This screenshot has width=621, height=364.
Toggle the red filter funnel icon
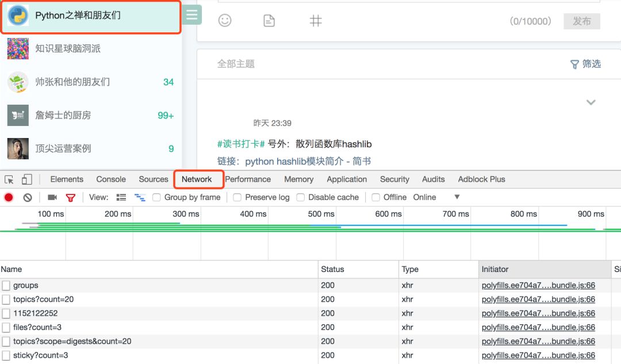(71, 198)
